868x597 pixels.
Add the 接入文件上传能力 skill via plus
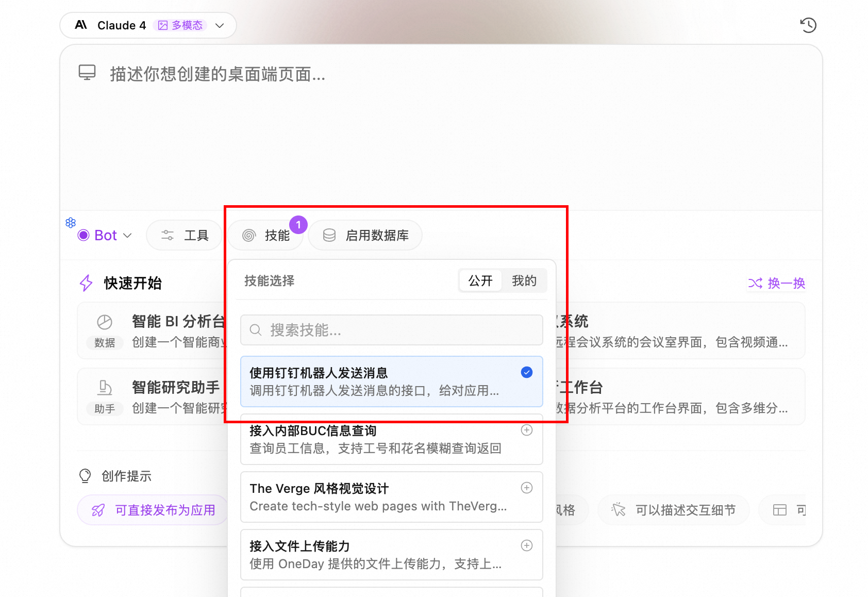point(527,545)
